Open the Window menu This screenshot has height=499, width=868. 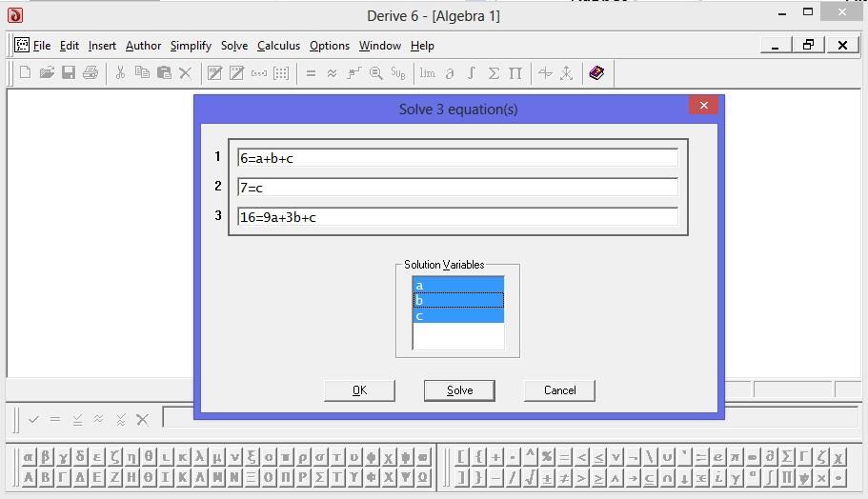click(380, 46)
